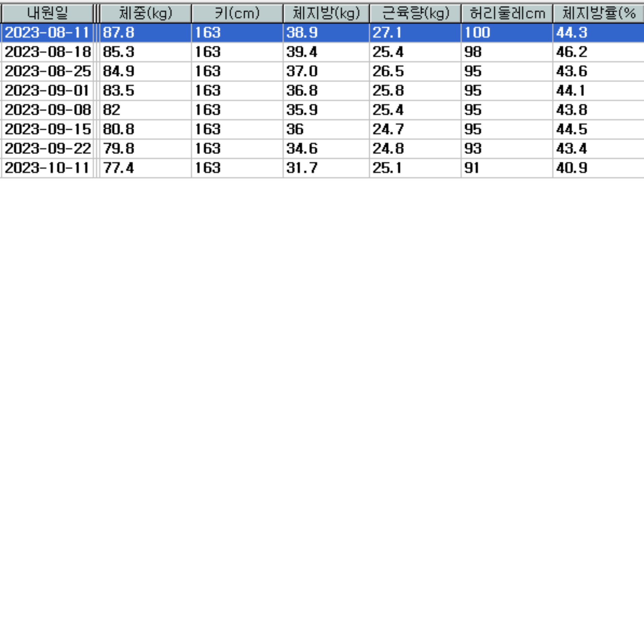Click muscle mass 25.4 in 2023-09-08 row
The width and height of the screenshot is (644, 644).
coord(388,110)
